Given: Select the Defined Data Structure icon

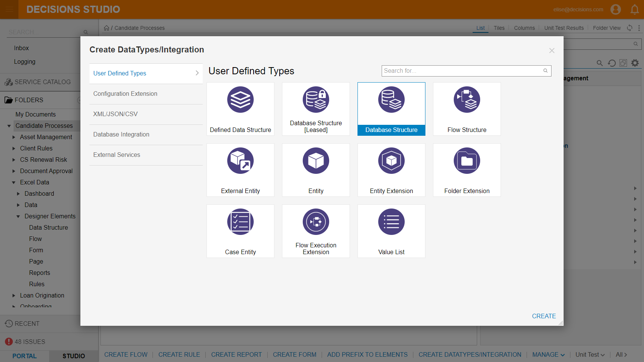Looking at the screenshot, I should (240, 100).
